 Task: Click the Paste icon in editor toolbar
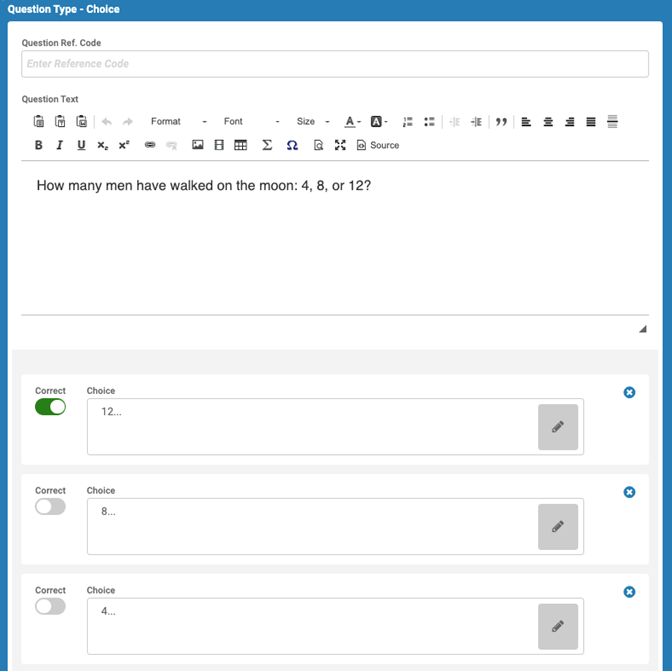(x=39, y=122)
